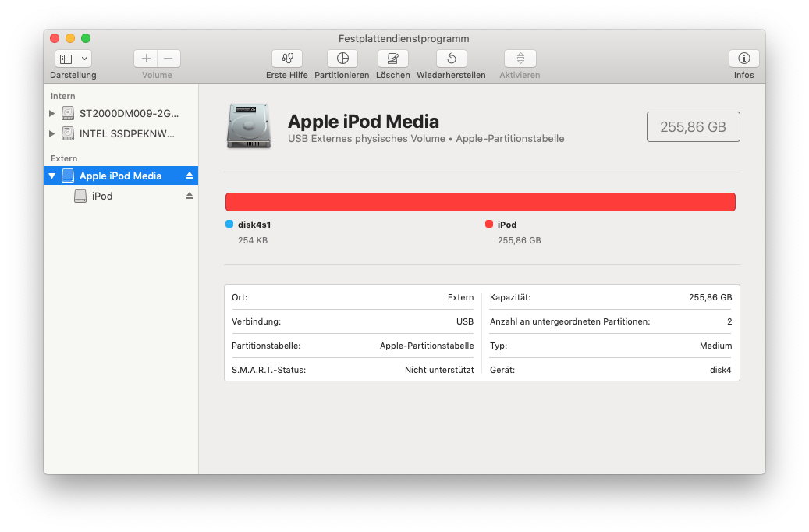Screen dimensions: 809x532
Task: Expand the ST2000DM009-2G disk entry
Action: [51, 113]
